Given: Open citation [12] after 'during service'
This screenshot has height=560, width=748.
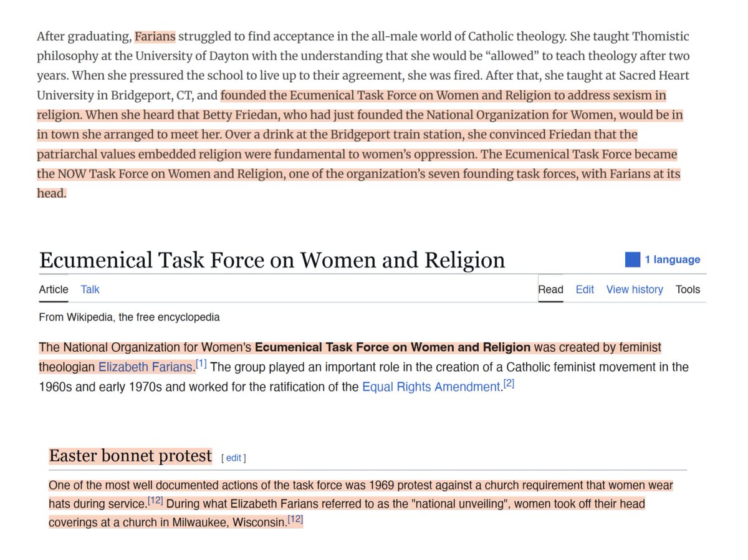Looking at the screenshot, I should [155, 501].
